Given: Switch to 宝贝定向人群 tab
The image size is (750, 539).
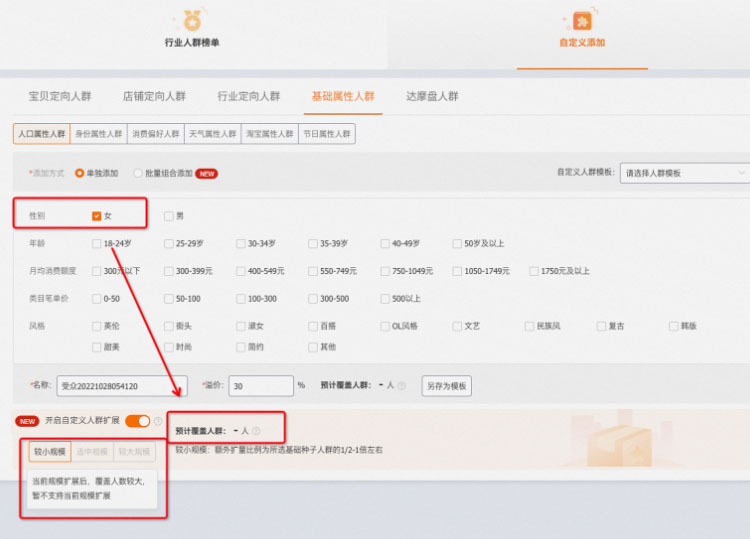Looking at the screenshot, I should pos(59,97).
